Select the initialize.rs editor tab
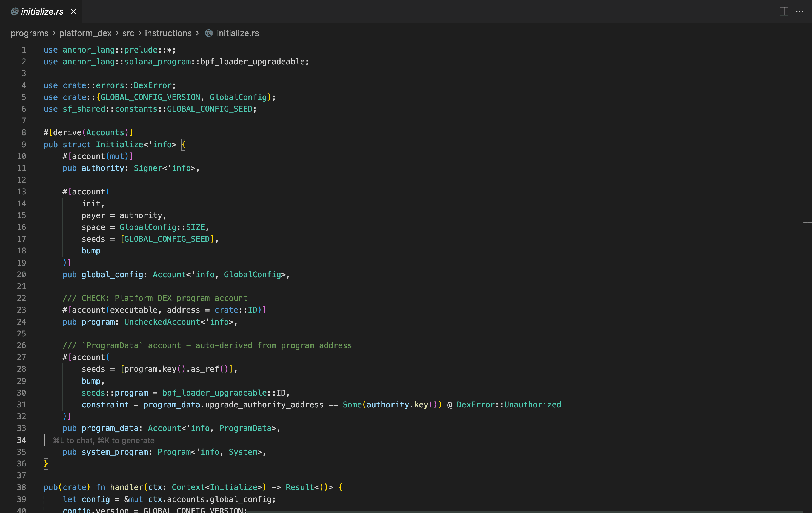Image resolution: width=812 pixels, height=513 pixels. pyautogui.click(x=42, y=11)
